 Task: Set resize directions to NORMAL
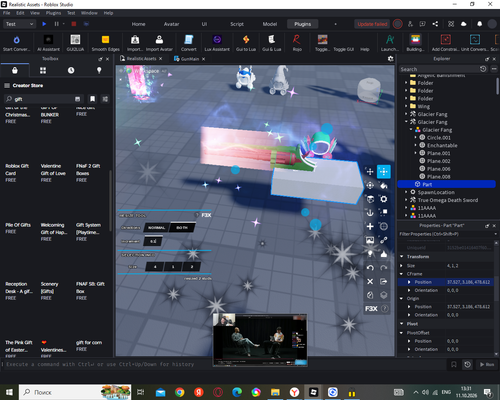[x=156, y=228]
